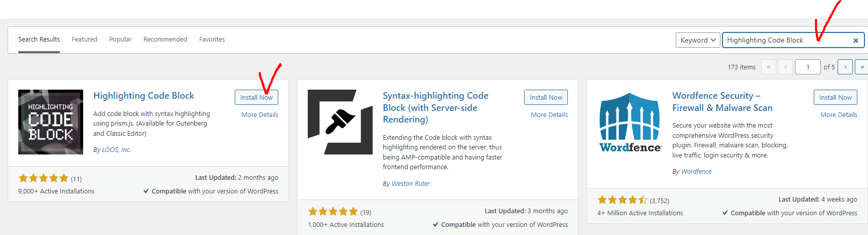This screenshot has width=868, height=235.
Task: Click the current page number field
Action: (x=808, y=67)
